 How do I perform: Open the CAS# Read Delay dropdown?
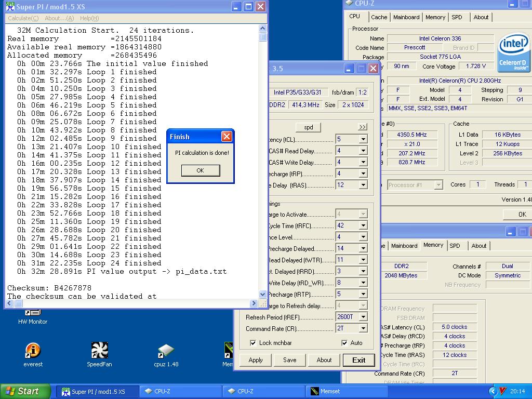click(363, 151)
